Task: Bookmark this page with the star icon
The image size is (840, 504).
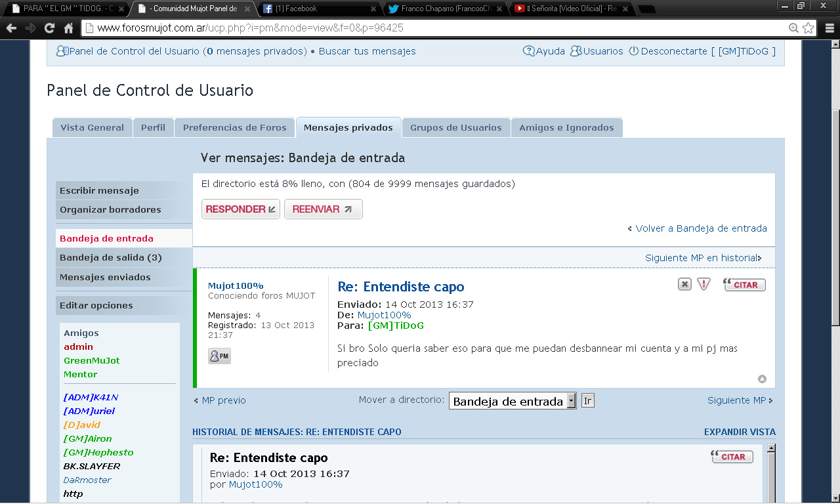Action: (x=808, y=28)
